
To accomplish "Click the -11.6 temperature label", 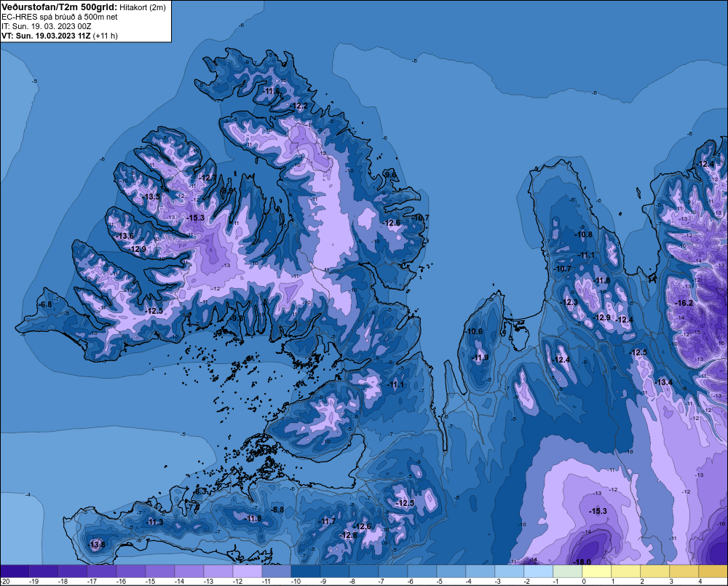I will pyautogui.click(x=272, y=92).
